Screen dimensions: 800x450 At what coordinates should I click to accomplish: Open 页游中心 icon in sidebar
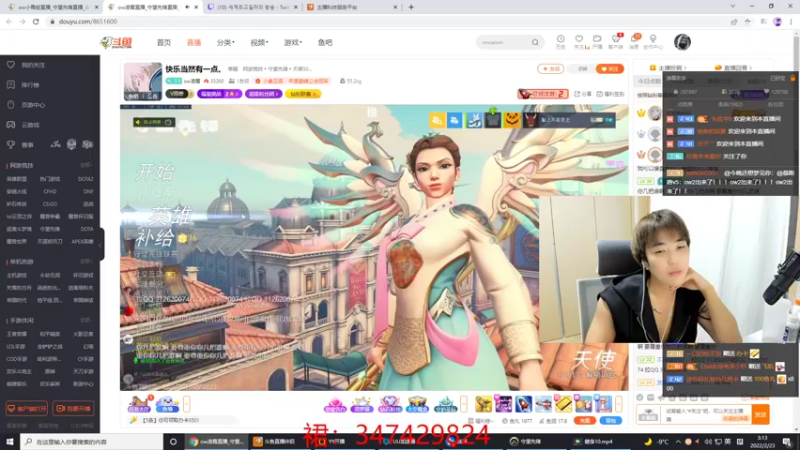pyautogui.click(x=11, y=105)
